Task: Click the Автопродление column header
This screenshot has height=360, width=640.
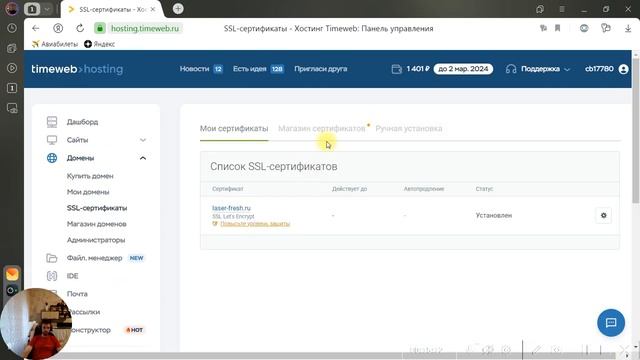Action: click(424, 189)
